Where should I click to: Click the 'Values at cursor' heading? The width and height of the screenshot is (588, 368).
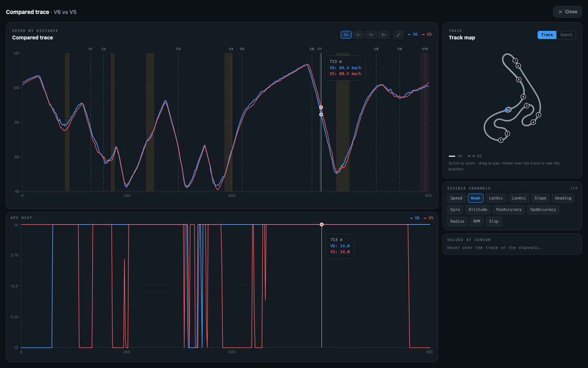469,240
